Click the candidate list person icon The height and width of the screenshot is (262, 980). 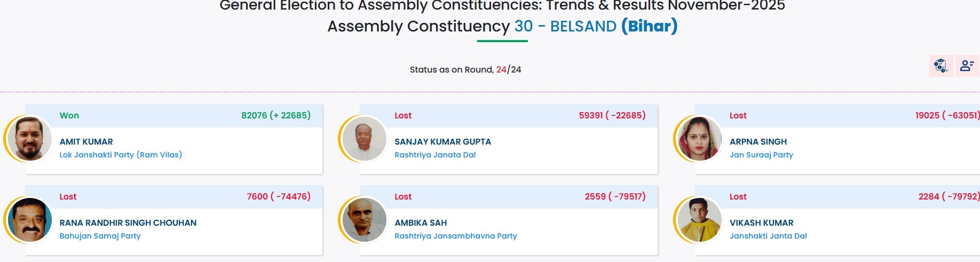(967, 66)
